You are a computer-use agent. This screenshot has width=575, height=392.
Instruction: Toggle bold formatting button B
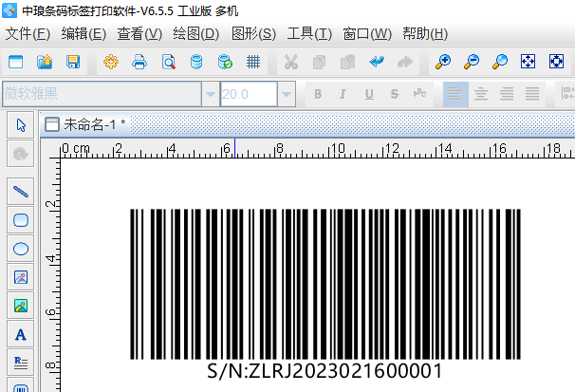[x=318, y=94]
